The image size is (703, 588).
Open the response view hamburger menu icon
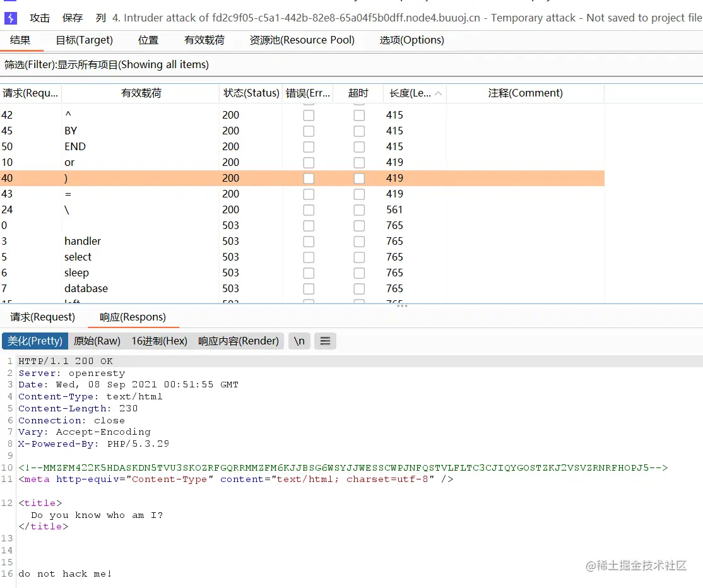point(325,341)
